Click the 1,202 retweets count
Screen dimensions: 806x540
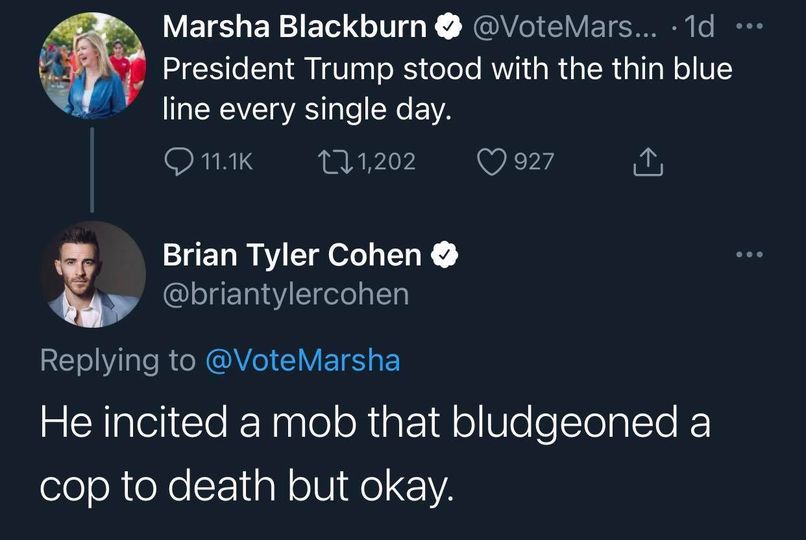(x=385, y=161)
